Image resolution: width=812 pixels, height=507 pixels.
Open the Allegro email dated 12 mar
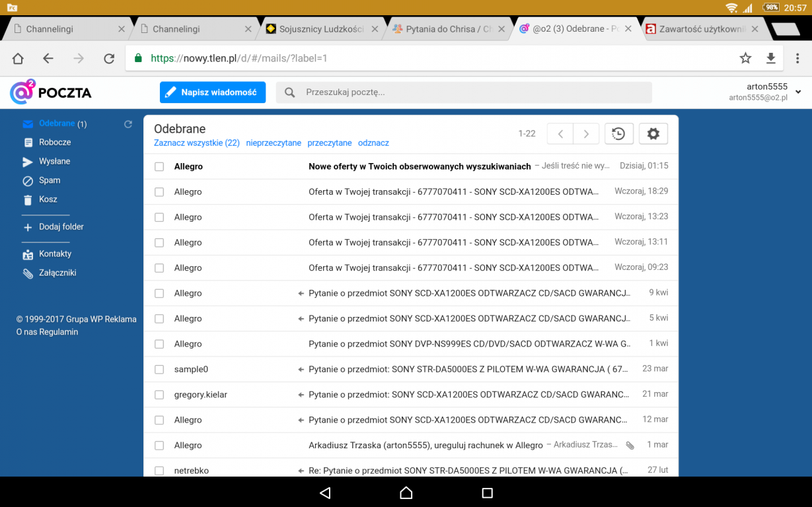point(411,420)
